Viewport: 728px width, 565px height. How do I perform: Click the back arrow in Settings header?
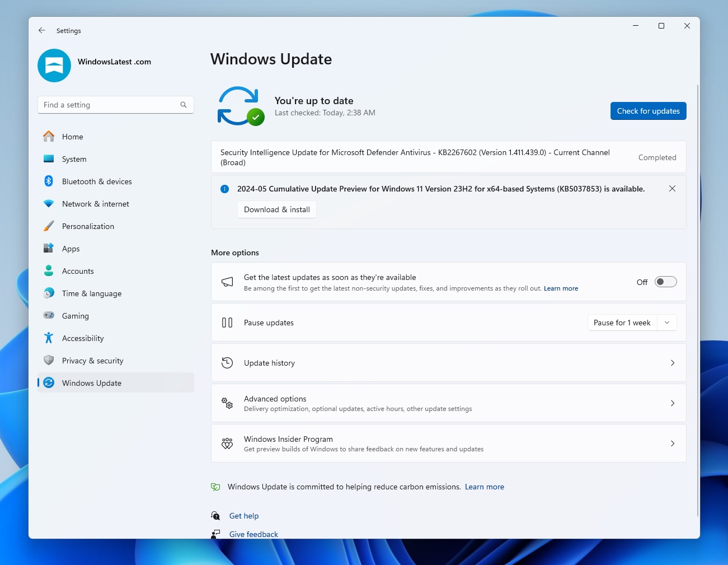coord(42,30)
